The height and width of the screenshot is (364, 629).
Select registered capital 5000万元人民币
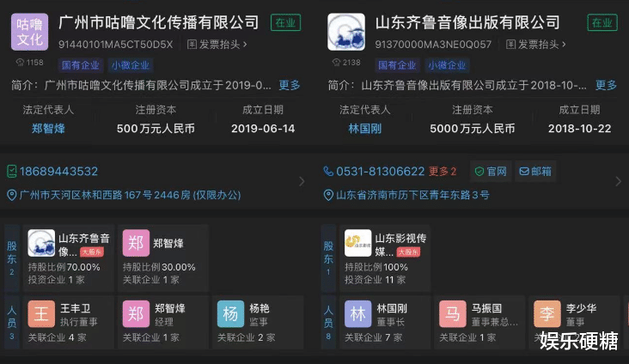[x=472, y=129]
